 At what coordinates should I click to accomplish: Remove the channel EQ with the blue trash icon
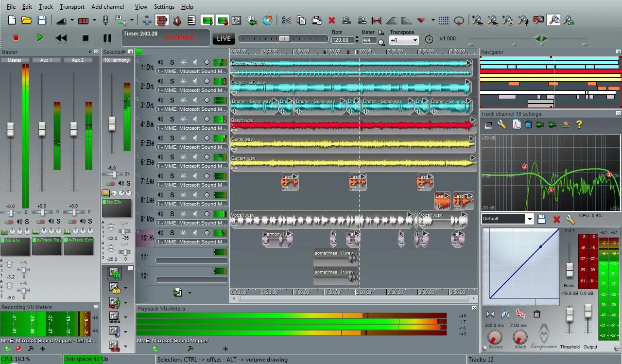[528, 125]
